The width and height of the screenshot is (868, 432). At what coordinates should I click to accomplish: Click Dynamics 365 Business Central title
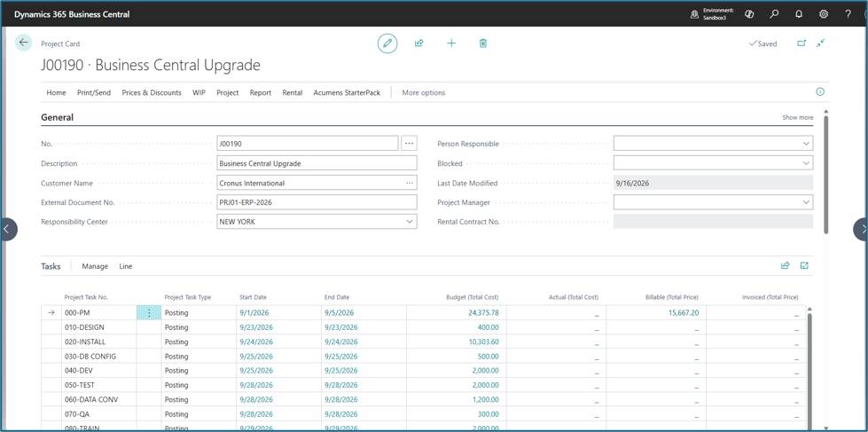72,14
